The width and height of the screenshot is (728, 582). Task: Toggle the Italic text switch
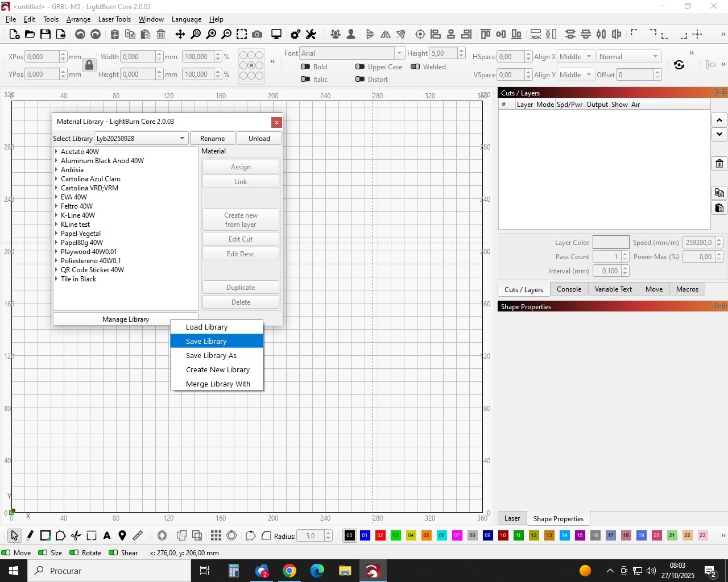305,80
